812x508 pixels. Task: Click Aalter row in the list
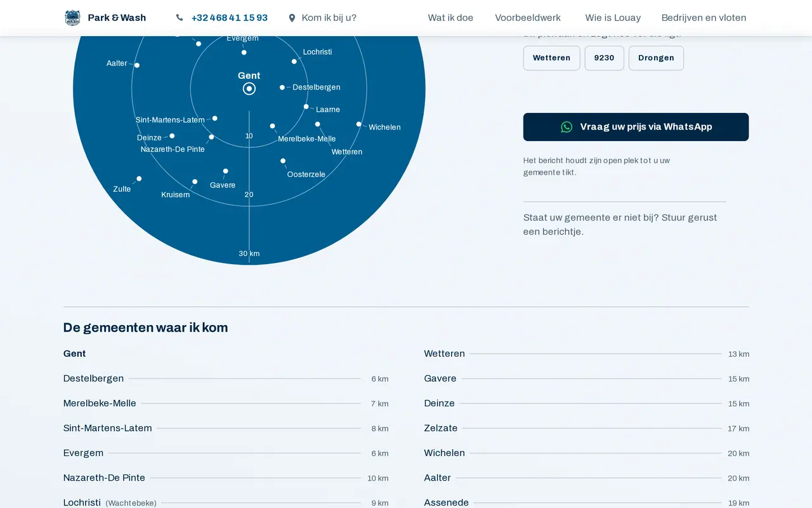coord(587,478)
